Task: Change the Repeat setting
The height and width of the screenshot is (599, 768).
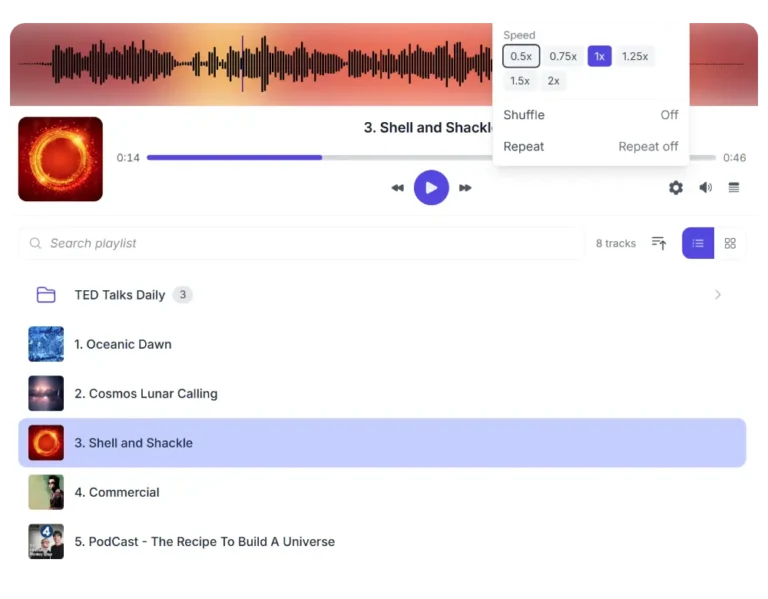Action: coord(591,146)
